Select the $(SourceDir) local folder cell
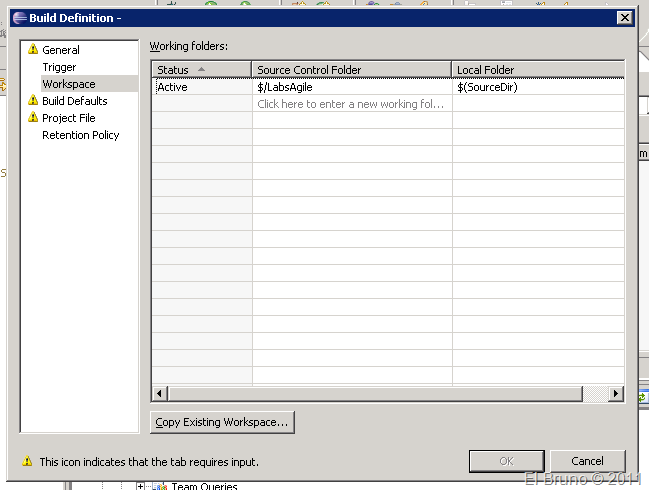Screen dimensions: 649x490 538,87
